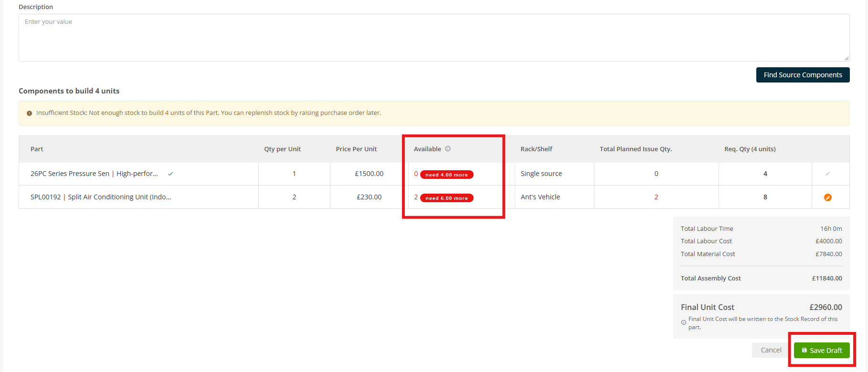Click the warning icon in the Insufficient Stock banner
Viewport: 868px width, 372px height.
pyautogui.click(x=29, y=113)
